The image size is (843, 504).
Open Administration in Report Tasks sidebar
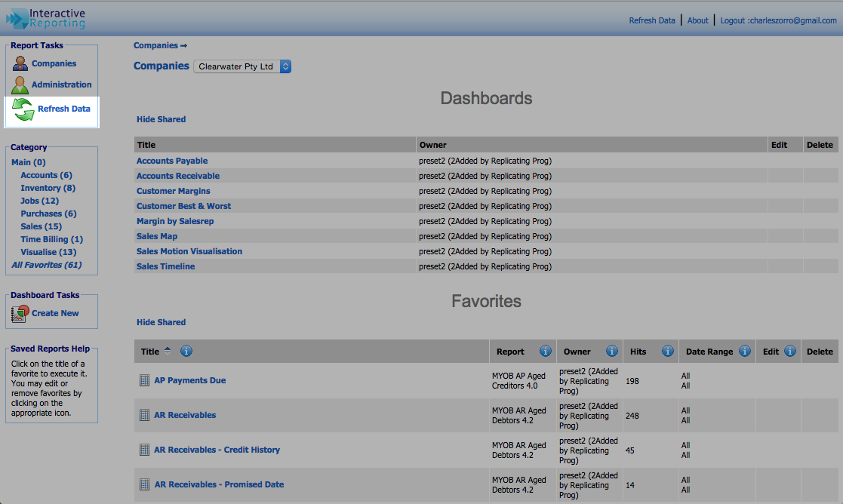pos(61,85)
